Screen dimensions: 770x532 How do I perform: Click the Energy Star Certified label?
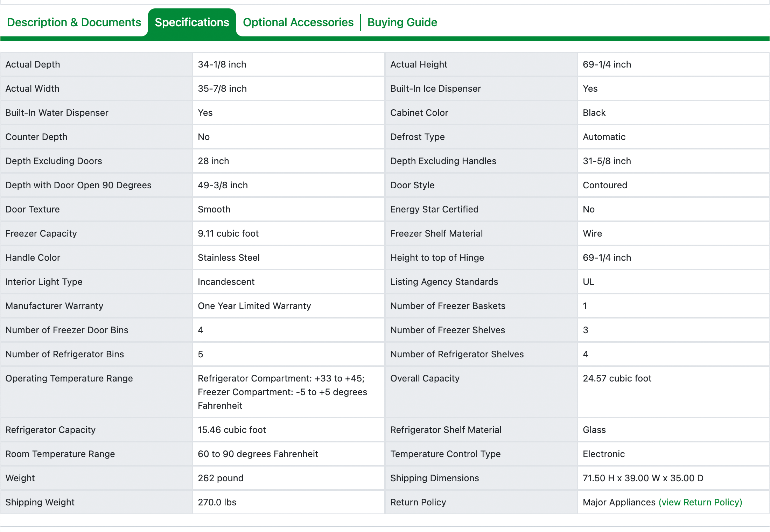[x=434, y=209]
